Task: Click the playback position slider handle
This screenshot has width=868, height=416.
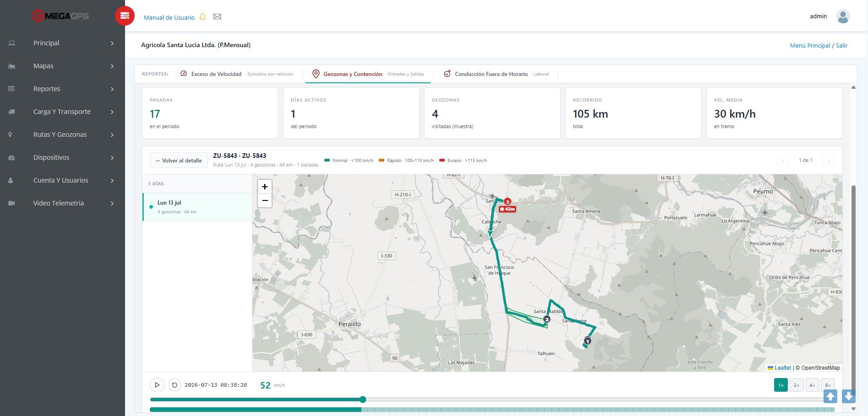Action: 363,400
